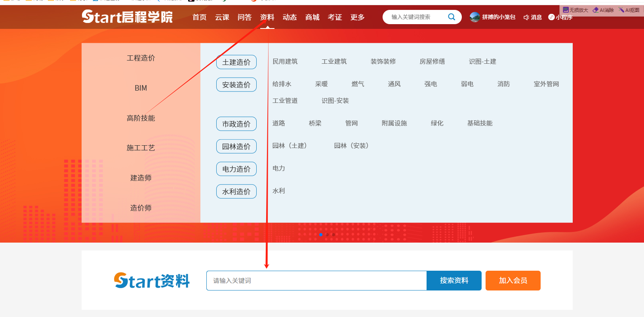Screen dimensions: 644x317
Task: Click the Start资料 logo
Action: tap(152, 281)
